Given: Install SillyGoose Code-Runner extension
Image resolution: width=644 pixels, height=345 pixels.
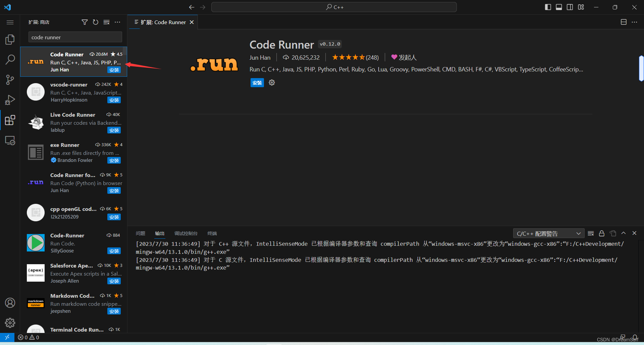Looking at the screenshot, I should click(114, 251).
